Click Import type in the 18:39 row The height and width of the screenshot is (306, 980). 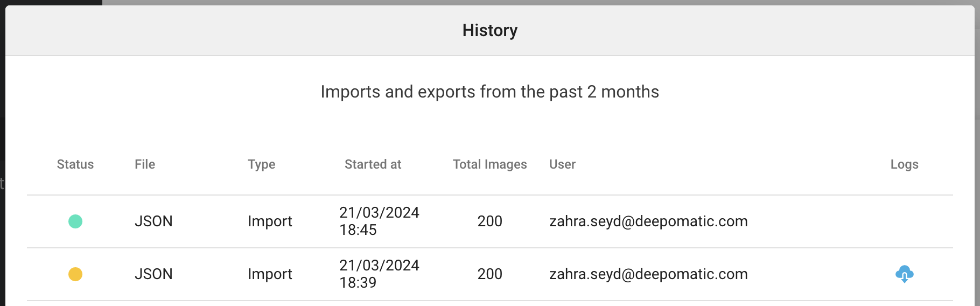click(270, 274)
